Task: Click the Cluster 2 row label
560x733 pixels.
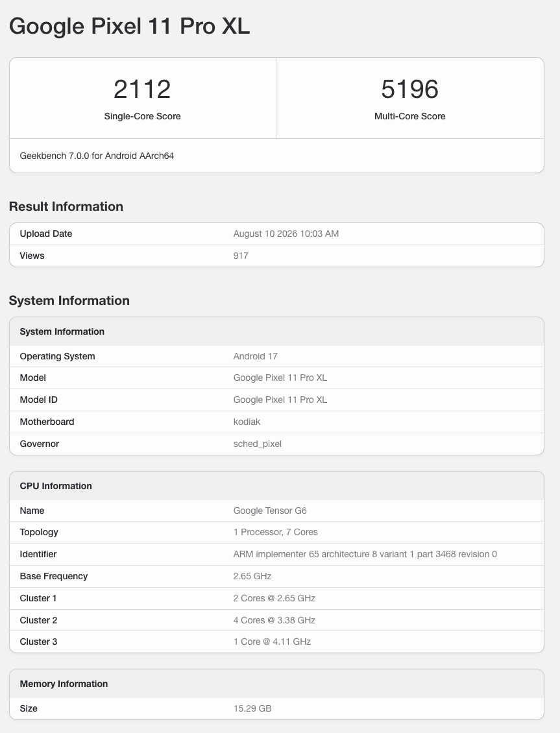Action: pos(38,620)
